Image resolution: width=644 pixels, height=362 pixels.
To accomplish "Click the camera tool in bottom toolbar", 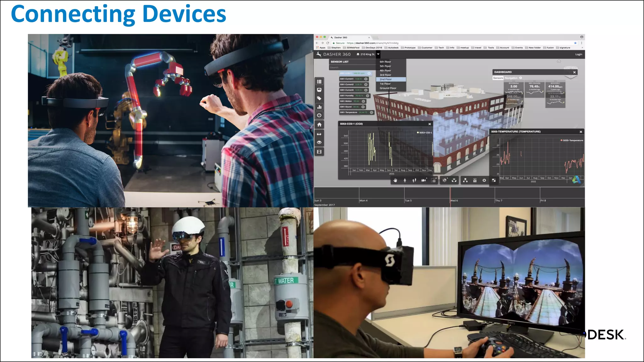I will (424, 180).
